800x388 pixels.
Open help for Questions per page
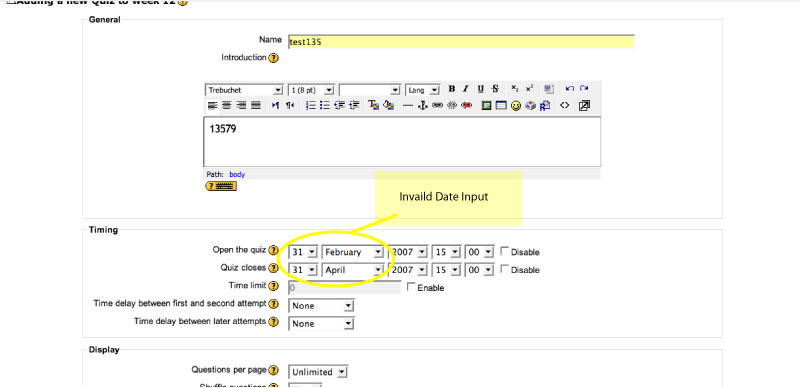pos(273,370)
